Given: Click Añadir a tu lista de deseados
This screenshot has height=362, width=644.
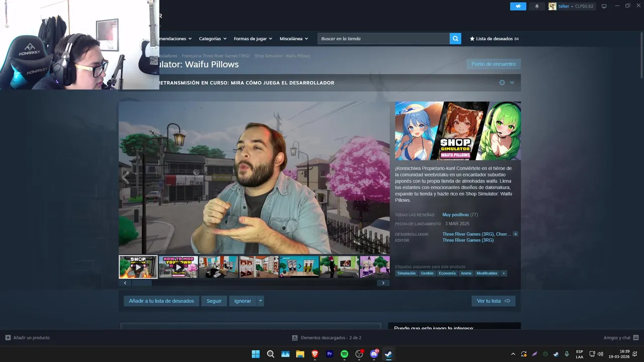Looking at the screenshot, I should [161, 301].
